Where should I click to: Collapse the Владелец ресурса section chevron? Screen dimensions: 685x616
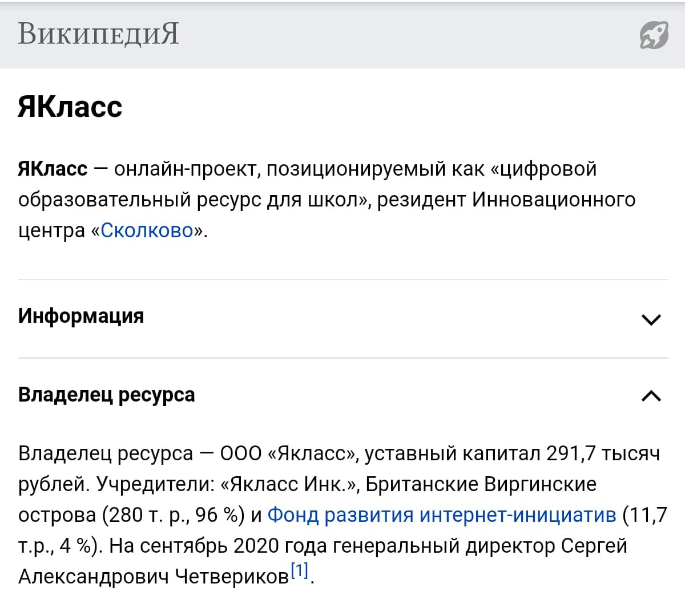(651, 396)
